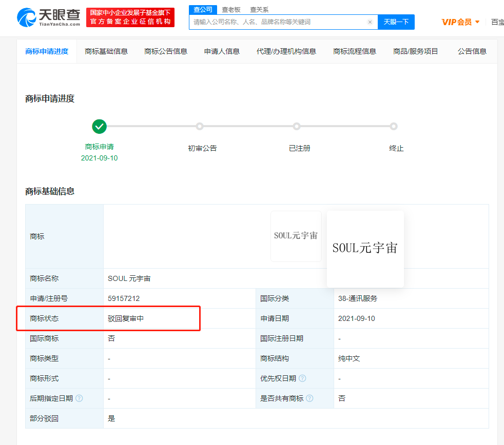Viewport: 504px width, 445px height.
Task: Click the 纯中文 trademark structure value
Action: click(x=349, y=358)
